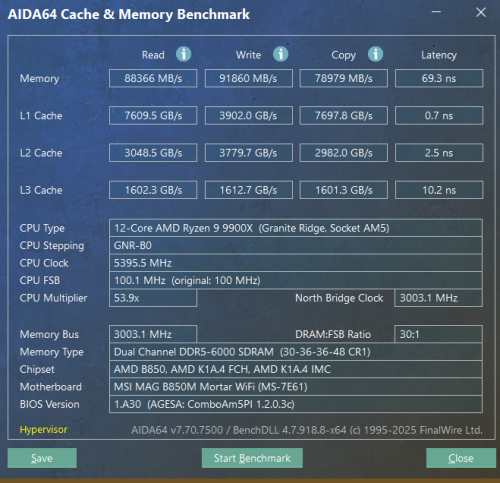Select the CPU Clock field 5395.5 MHz
The image size is (500, 483).
click(x=296, y=263)
